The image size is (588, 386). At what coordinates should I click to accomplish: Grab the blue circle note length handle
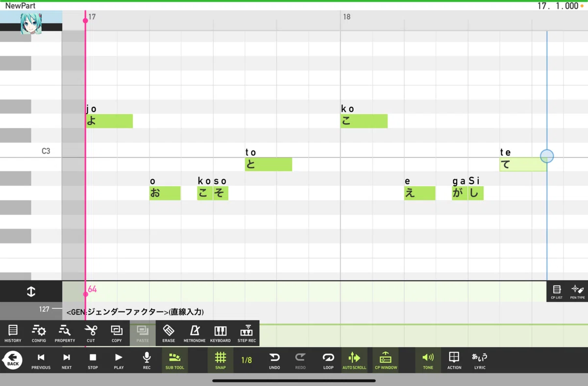pos(547,156)
